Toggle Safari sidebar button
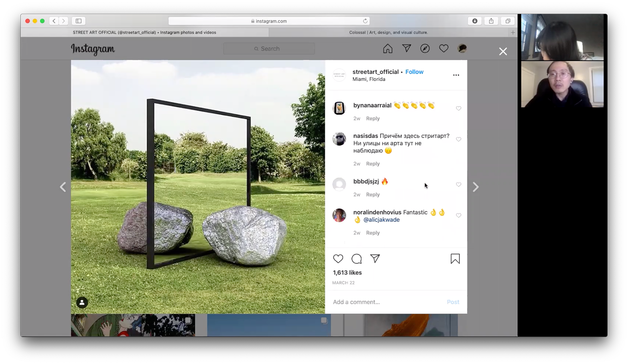 [78, 21]
